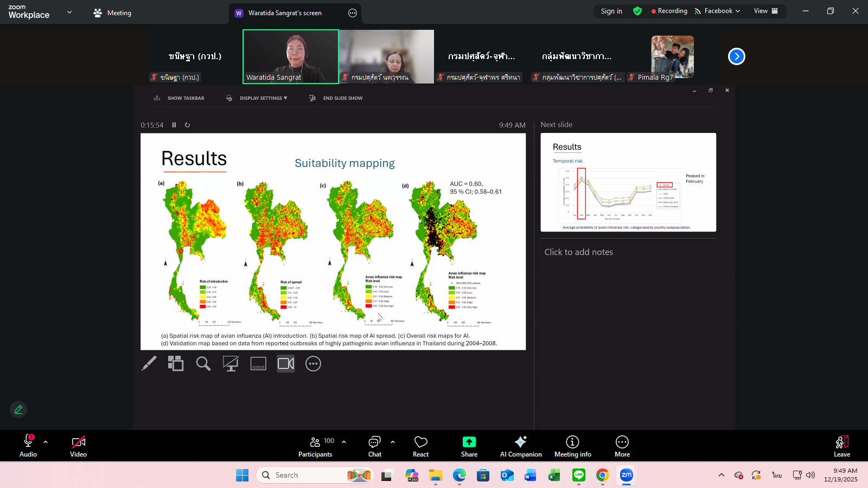Pause the presentation timer
The image size is (868, 488).
(x=174, y=125)
